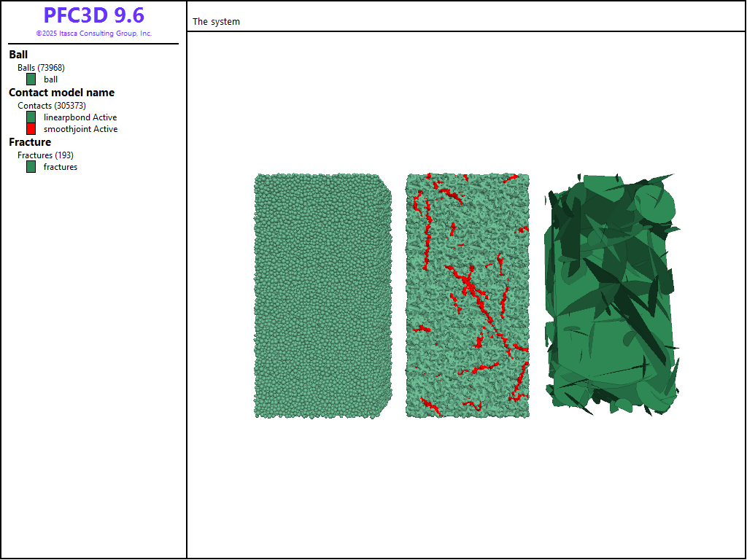Click 'The system' plot title
The image size is (747, 560).
coord(216,22)
